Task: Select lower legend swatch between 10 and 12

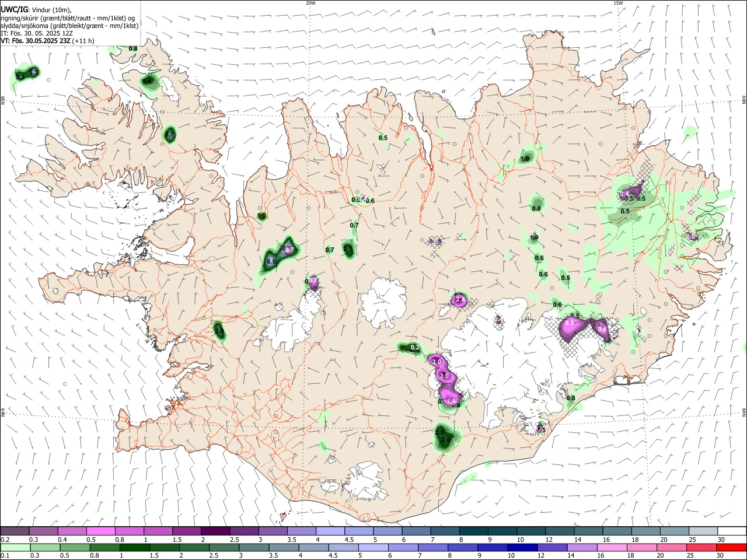Action: 522,547
